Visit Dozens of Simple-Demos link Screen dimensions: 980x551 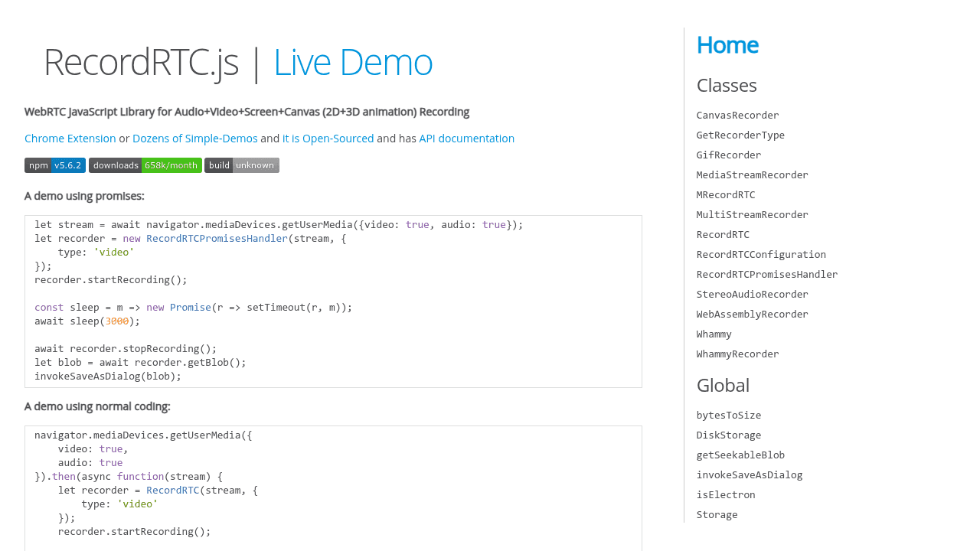tap(195, 139)
